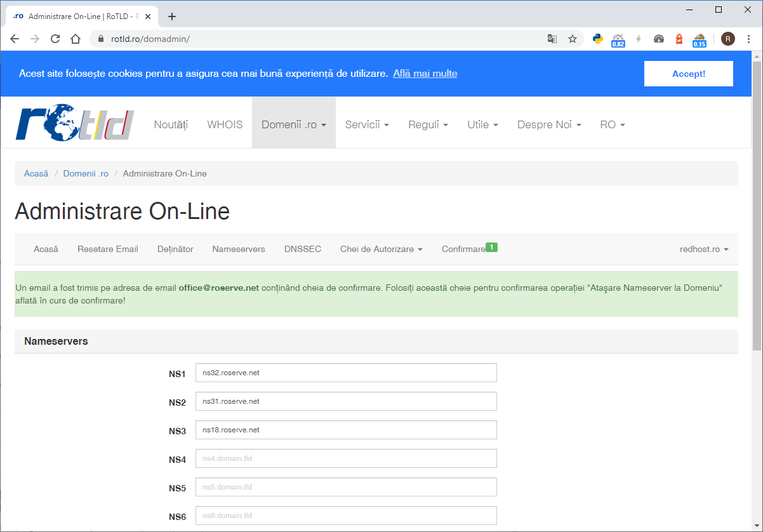Bookmark this page with the star icon
Viewport: 763px width, 532px height.
(x=572, y=39)
